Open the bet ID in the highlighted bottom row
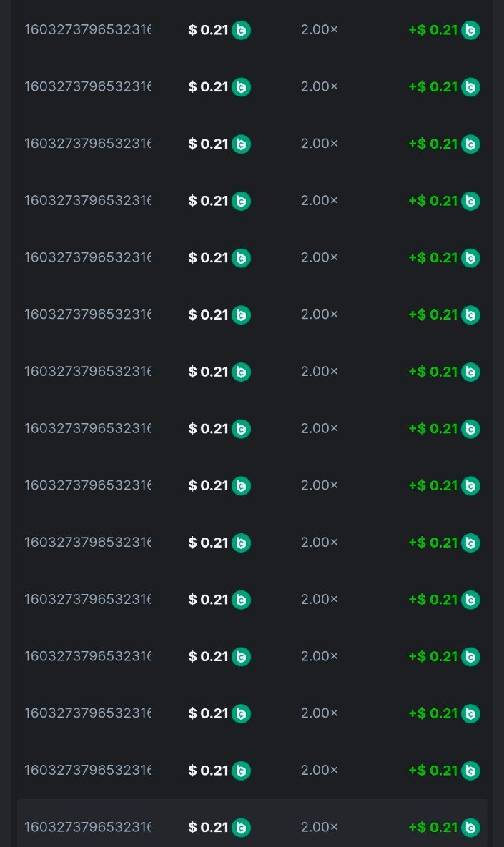This screenshot has height=847, width=504. tap(87, 827)
